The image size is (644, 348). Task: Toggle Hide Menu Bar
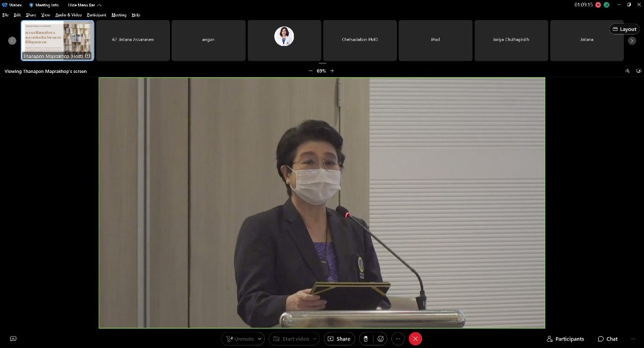[x=84, y=5]
